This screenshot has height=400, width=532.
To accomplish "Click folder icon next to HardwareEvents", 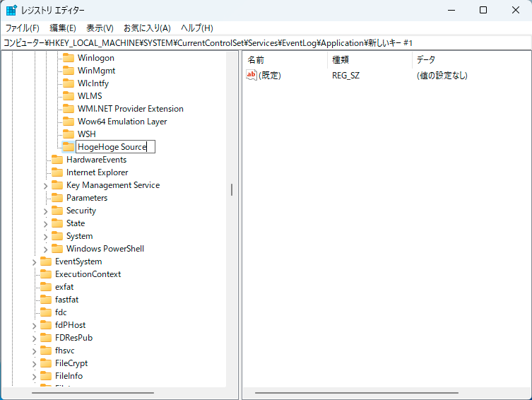I will (x=57, y=160).
